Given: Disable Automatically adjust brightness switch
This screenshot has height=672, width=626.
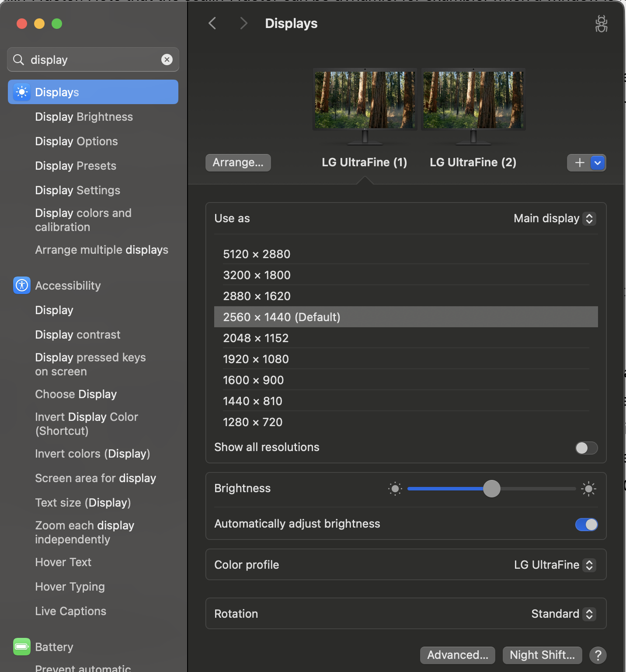Looking at the screenshot, I should (586, 524).
